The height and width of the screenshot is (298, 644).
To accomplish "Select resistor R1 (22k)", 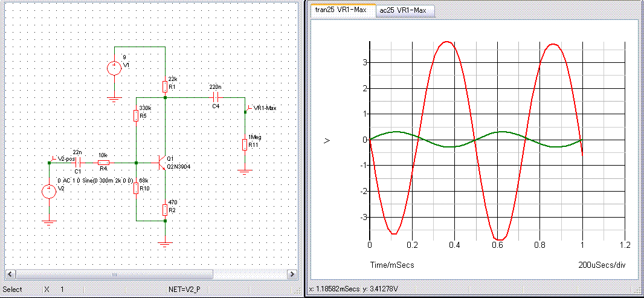I will tap(165, 86).
